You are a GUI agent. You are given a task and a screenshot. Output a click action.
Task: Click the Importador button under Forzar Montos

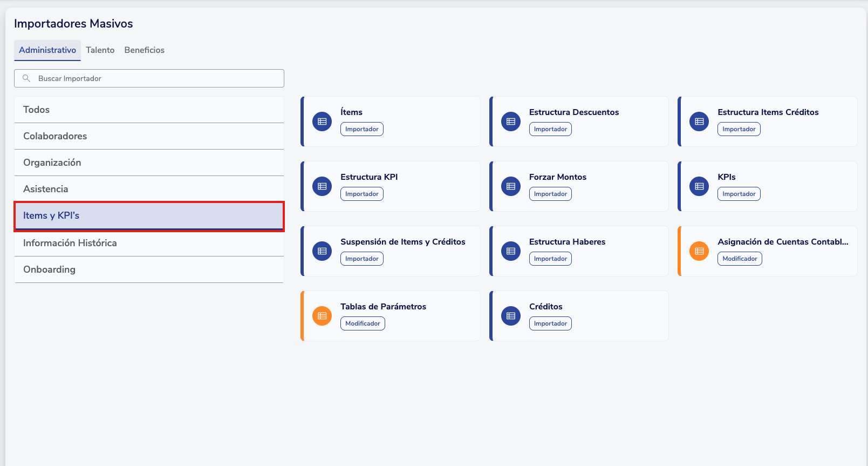tap(550, 194)
